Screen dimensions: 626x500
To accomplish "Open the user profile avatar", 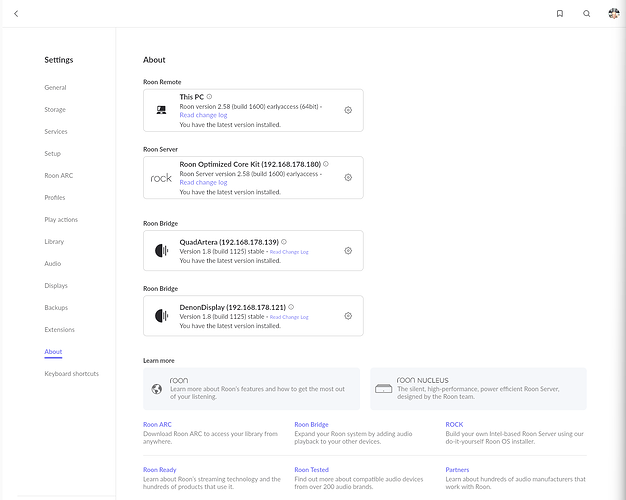I will click(613, 14).
